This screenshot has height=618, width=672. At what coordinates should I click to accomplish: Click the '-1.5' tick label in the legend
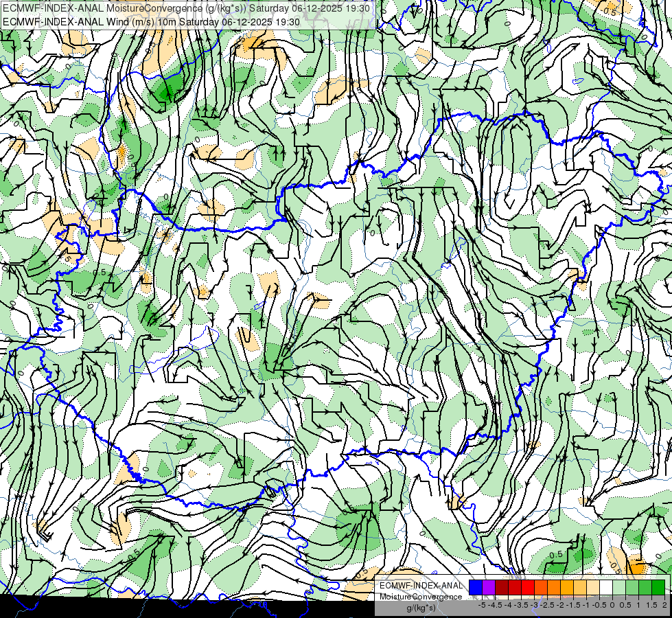pyautogui.click(x=573, y=605)
